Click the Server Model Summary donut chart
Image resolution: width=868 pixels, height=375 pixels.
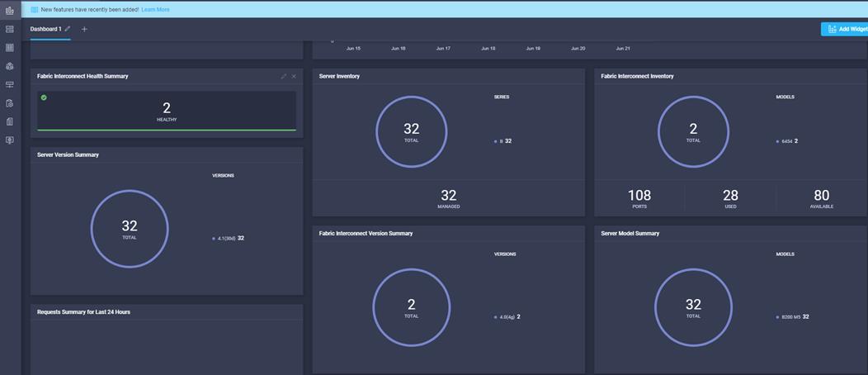coord(693,307)
